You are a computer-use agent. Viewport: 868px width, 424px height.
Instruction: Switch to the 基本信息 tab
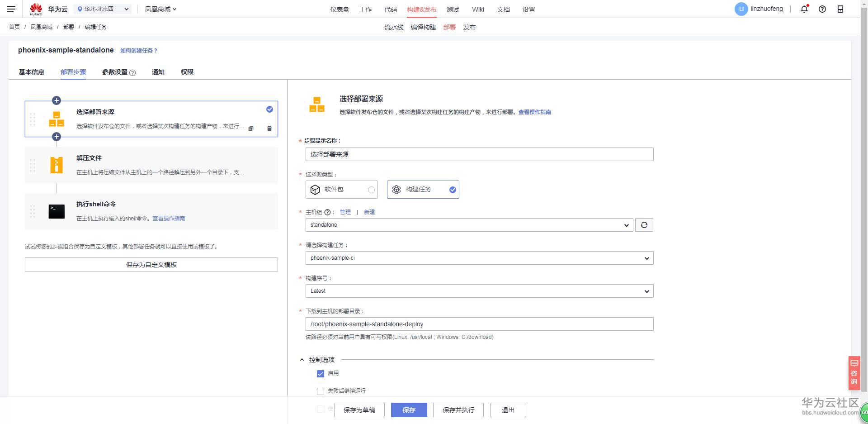32,72
